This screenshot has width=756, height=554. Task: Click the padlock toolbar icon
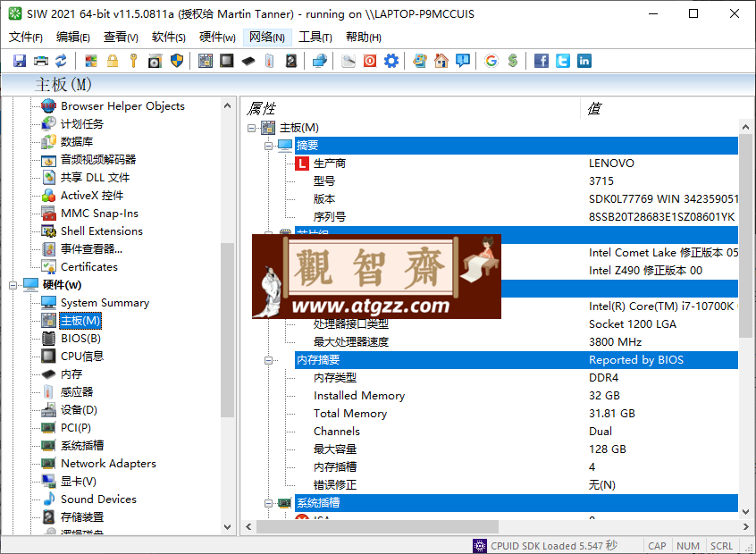pos(113,61)
